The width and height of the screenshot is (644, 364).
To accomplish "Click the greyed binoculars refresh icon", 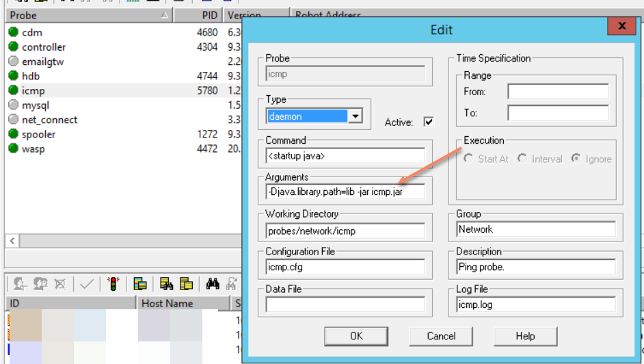I will point(232,284).
